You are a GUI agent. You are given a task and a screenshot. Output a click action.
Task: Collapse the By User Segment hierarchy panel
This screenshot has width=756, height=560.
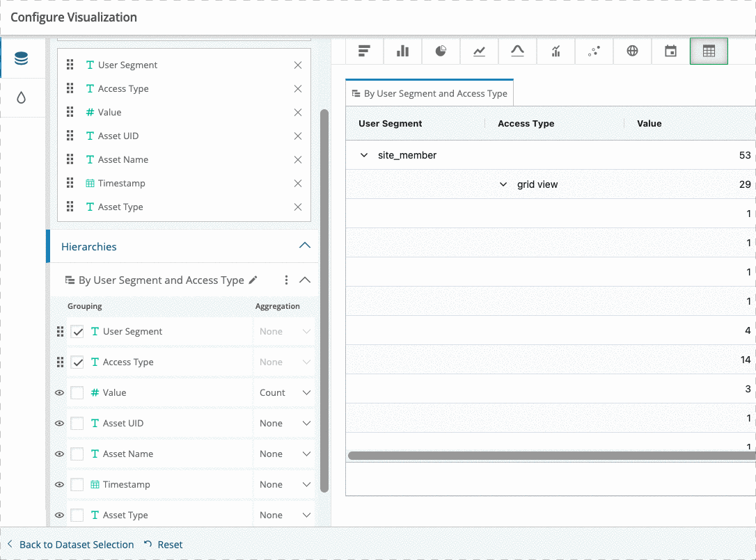[305, 280]
